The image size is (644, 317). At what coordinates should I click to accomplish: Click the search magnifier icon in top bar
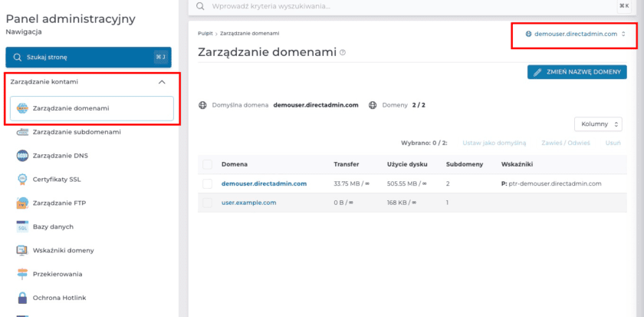(200, 6)
